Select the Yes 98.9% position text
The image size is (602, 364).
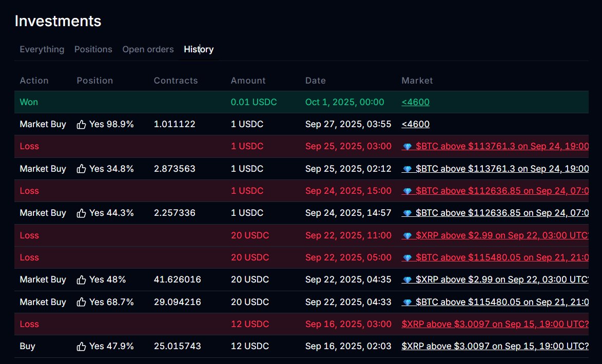[111, 124]
